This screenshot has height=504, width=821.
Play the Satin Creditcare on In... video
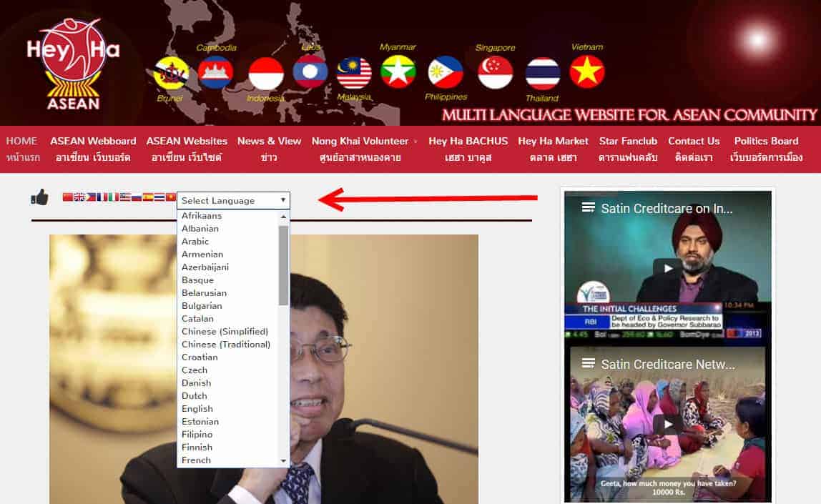click(667, 268)
